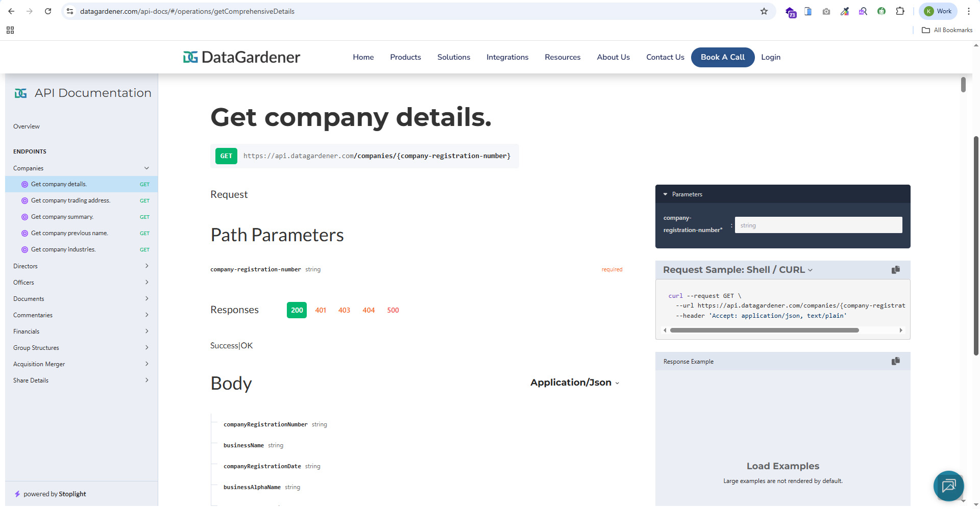Click the company-registration-number string input field
The height and width of the screenshot is (509, 980).
click(x=818, y=225)
